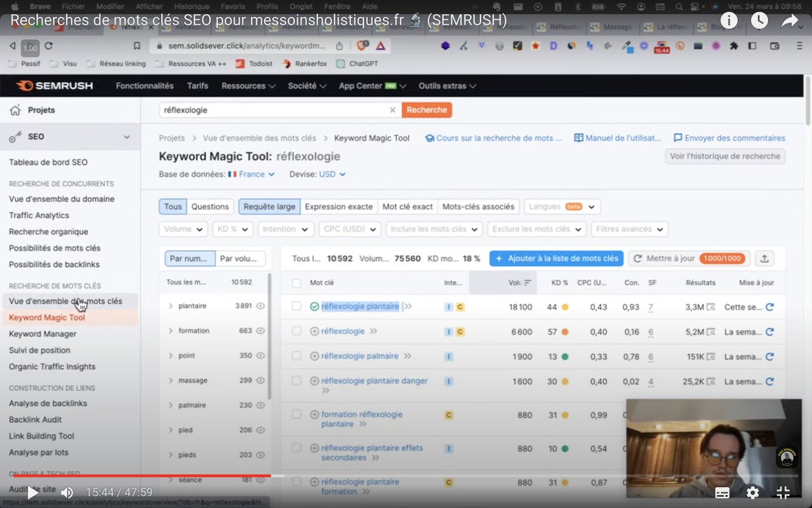Open the France database dropdown
The image size is (812, 508).
252,174
